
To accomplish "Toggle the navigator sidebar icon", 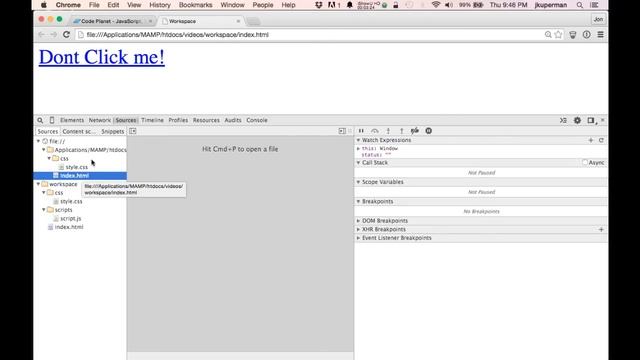I will (x=133, y=131).
